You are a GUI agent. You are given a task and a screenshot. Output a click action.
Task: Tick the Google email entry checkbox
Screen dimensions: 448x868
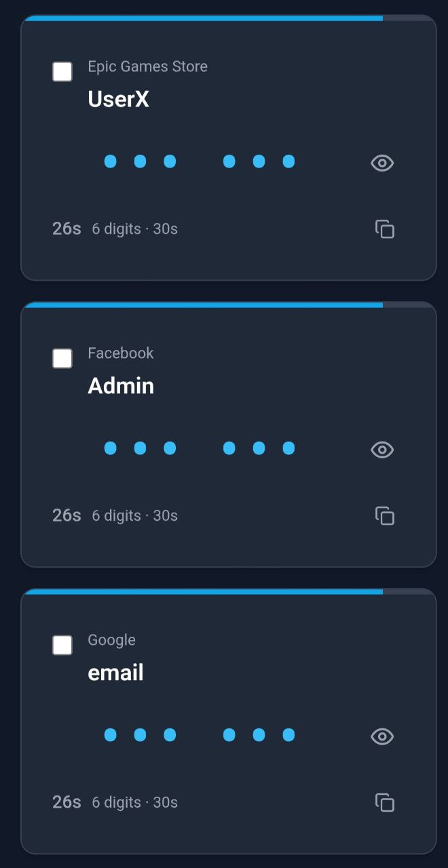pyautogui.click(x=62, y=645)
